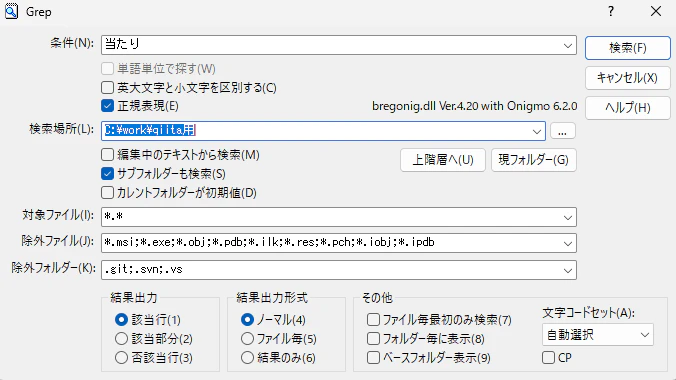The image size is (676, 380).
Task: Expand the 除外フォルダー(K) dropdown arrow
Action: [x=568, y=270]
